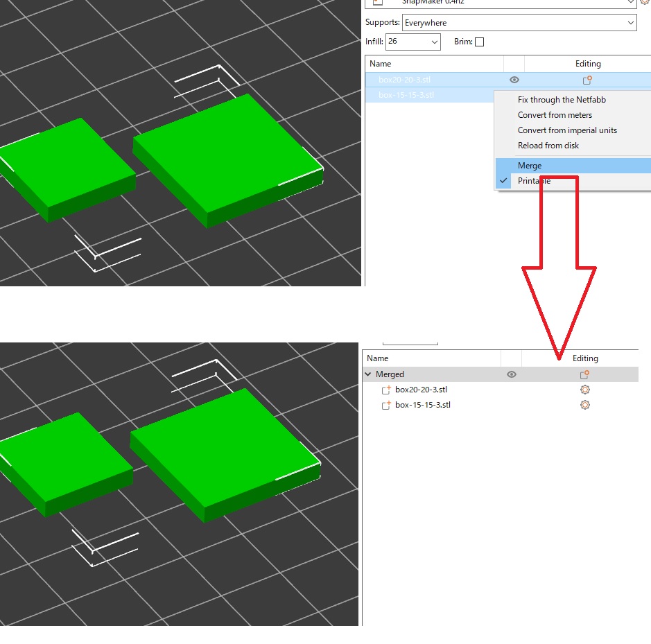This screenshot has width=651, height=644.
Task: Click the editing icon for box20-20-3.stl row
Action: click(x=587, y=80)
